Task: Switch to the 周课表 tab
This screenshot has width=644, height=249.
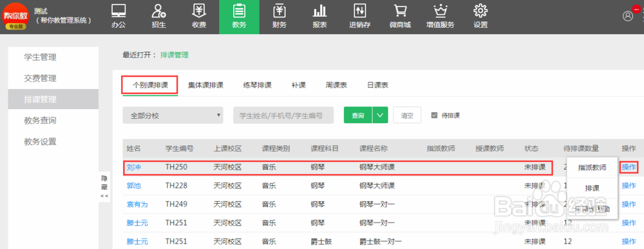Action: tap(336, 85)
